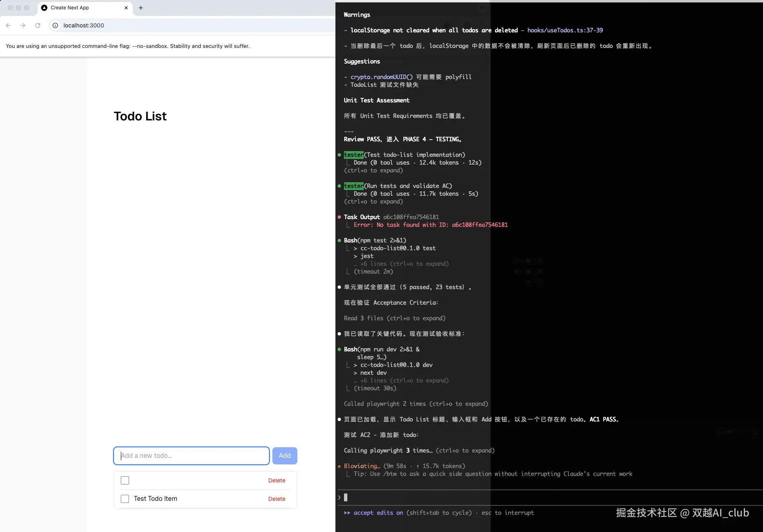763x532 pixels.
Task: Click Read 3 files line
Action: coord(395,318)
